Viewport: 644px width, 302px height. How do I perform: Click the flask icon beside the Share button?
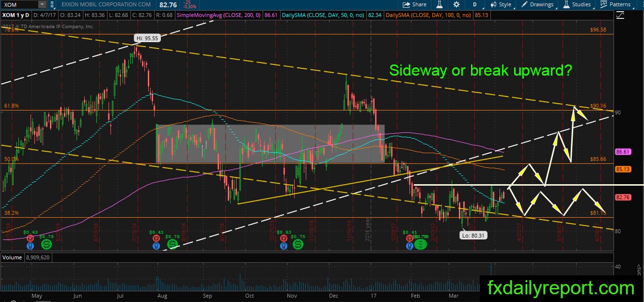click(x=440, y=4)
